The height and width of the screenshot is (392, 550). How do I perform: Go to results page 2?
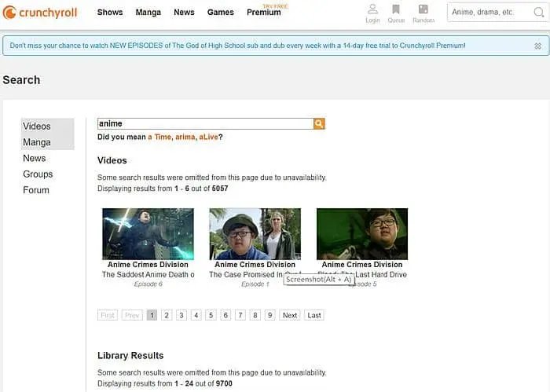tap(167, 315)
